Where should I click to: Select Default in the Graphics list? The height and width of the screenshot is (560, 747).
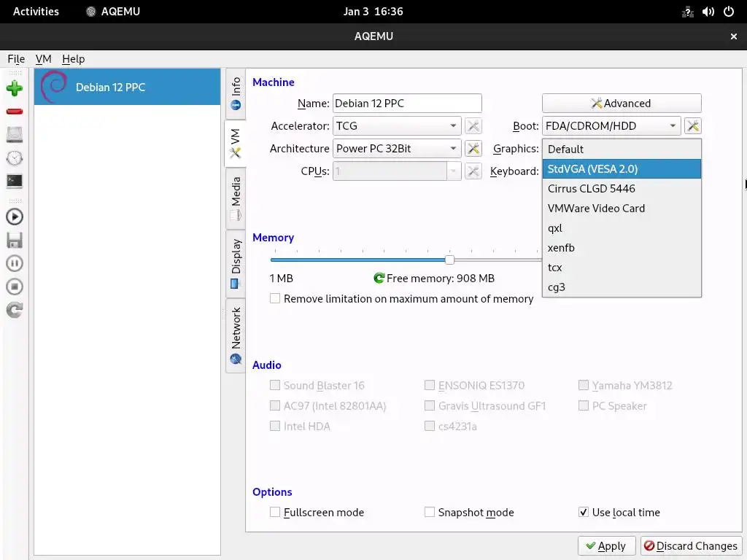coord(622,149)
